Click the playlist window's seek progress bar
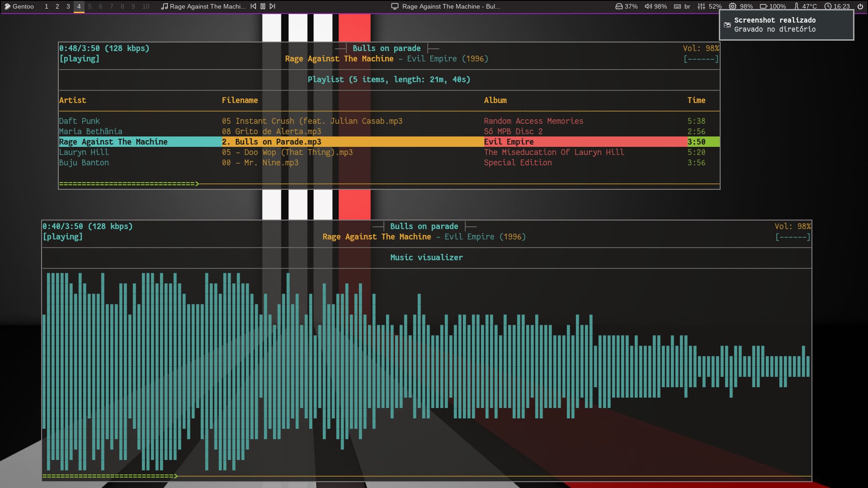The width and height of the screenshot is (868, 488). click(x=389, y=184)
